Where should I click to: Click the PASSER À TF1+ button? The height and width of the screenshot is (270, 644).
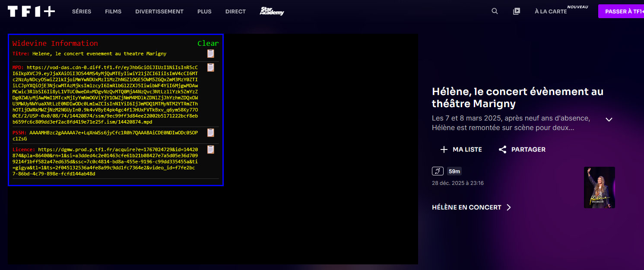click(621, 11)
